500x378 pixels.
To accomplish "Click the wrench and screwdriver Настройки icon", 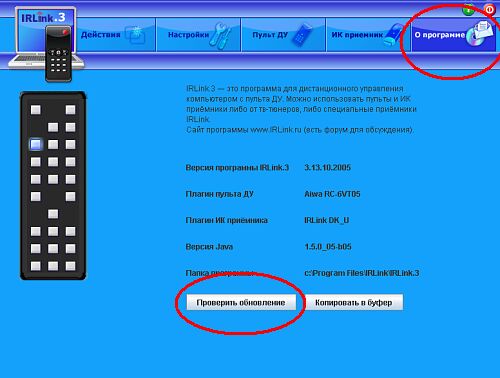I will coord(221,36).
